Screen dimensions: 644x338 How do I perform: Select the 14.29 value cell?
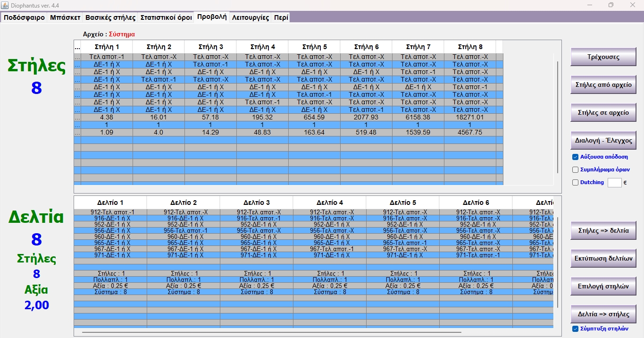[210, 132]
